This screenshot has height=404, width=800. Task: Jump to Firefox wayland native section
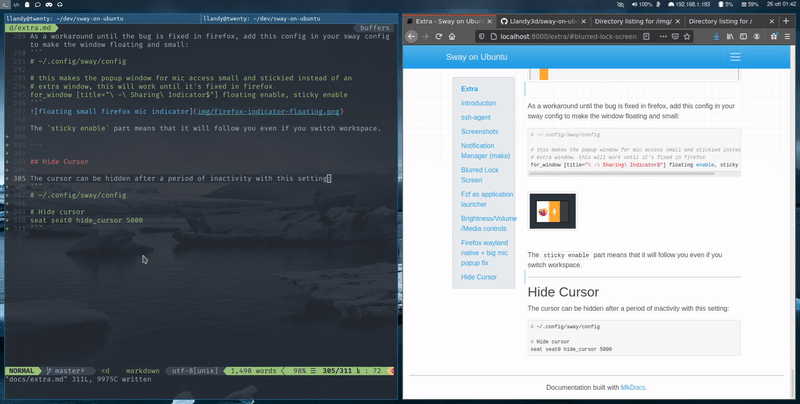484,252
